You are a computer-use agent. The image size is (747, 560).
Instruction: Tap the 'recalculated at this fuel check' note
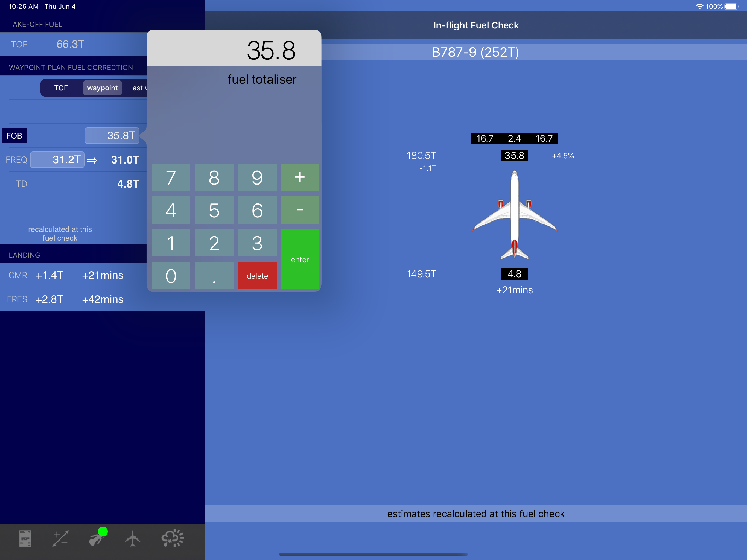60,234
